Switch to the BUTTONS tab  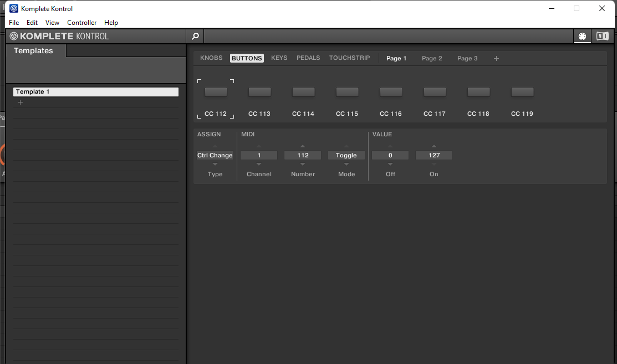[x=247, y=58]
